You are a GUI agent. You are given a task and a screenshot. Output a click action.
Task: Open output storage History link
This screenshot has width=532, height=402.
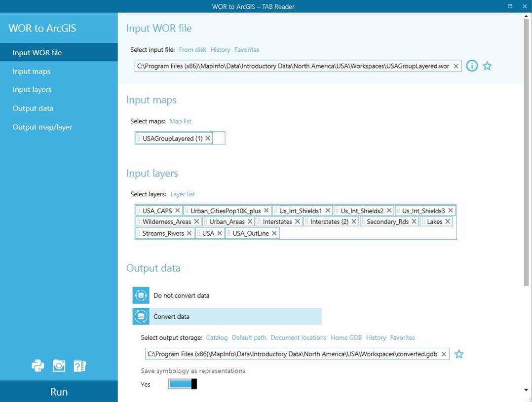coord(376,337)
